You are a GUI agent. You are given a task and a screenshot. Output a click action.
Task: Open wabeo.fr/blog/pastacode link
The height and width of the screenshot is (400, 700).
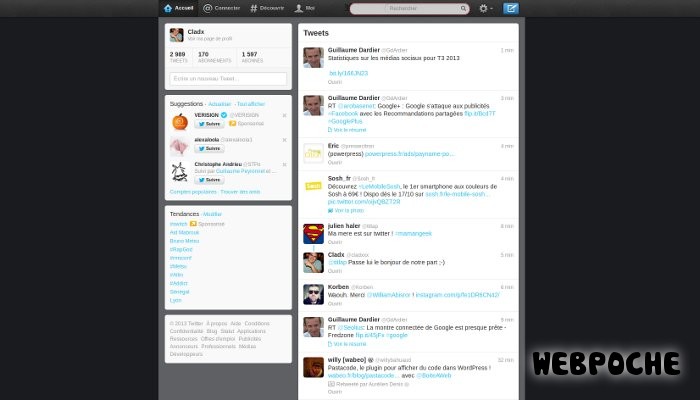[363, 376]
